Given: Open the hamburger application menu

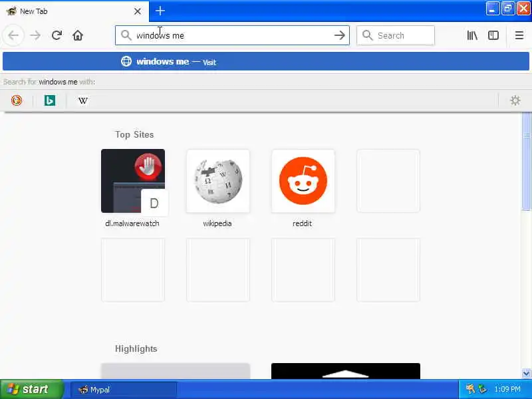Looking at the screenshot, I should pyautogui.click(x=519, y=35).
